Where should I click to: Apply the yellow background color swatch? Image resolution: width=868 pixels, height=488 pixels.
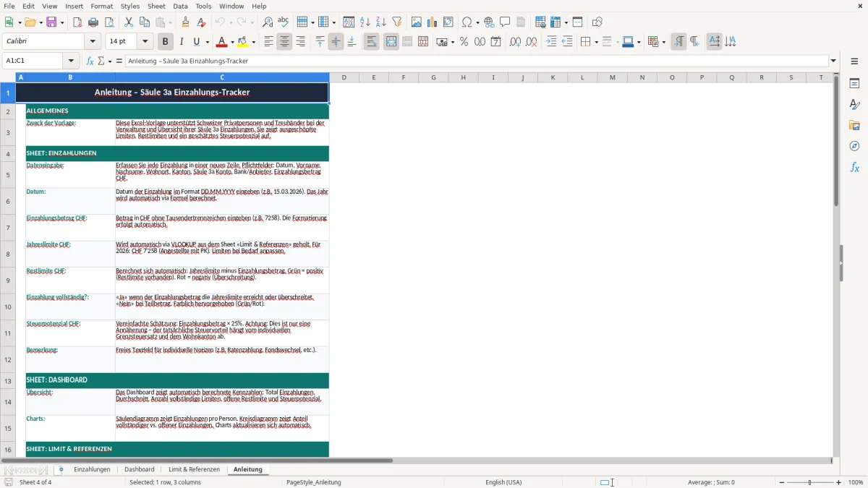(244, 42)
